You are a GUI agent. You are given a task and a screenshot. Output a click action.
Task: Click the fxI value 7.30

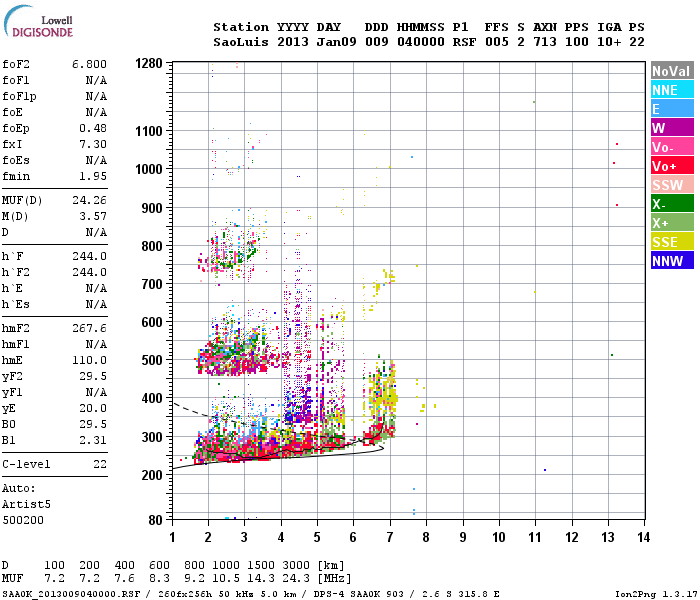pos(93,144)
